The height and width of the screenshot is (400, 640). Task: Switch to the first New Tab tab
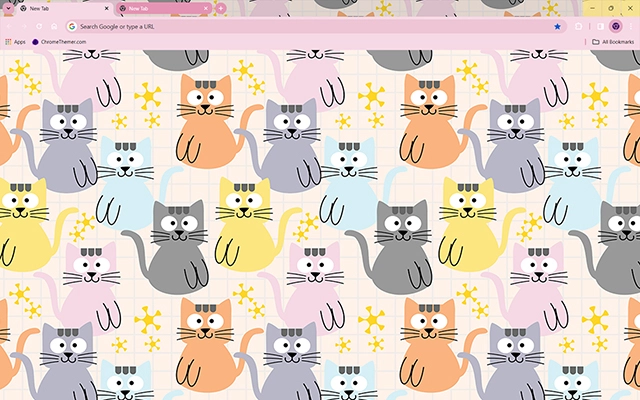[x=65, y=9]
